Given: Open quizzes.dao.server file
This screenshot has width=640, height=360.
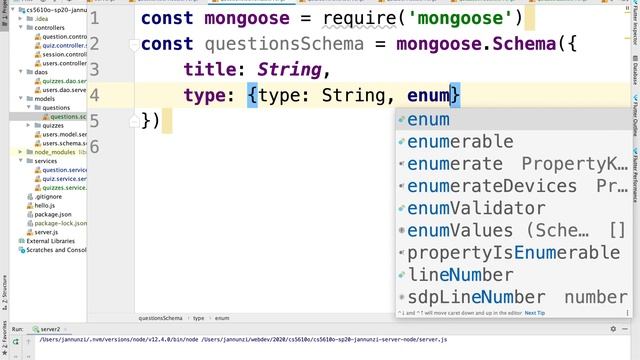Looking at the screenshot, I should pyautogui.click(x=61, y=81).
